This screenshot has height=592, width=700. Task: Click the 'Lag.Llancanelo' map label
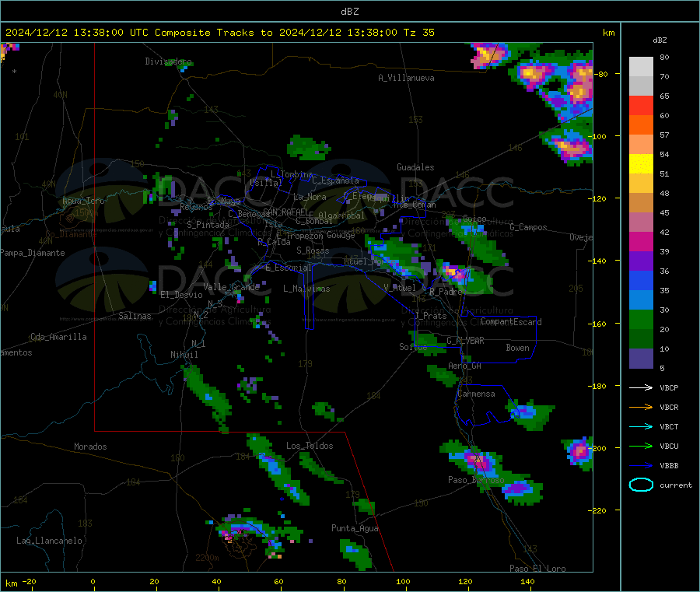coord(49,541)
